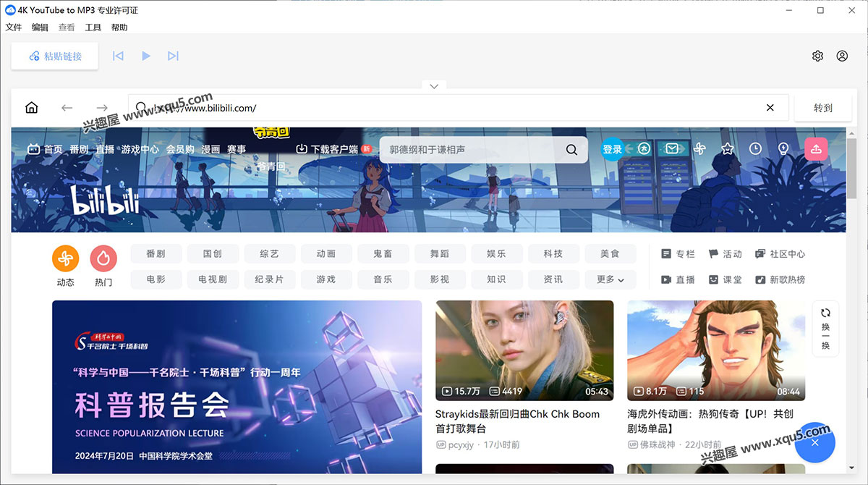
Task: Click the blue 登录 login button
Action: 612,149
